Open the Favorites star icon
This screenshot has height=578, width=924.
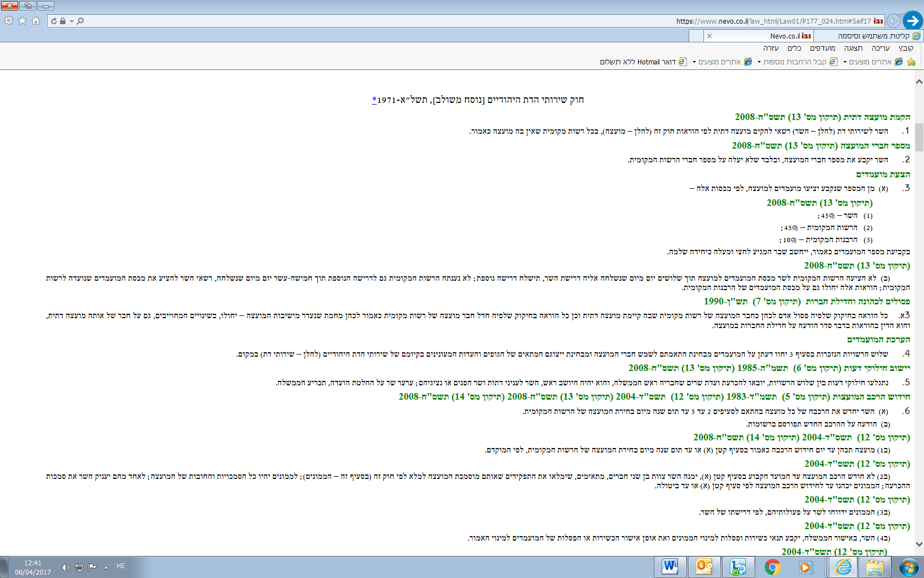pos(22,21)
